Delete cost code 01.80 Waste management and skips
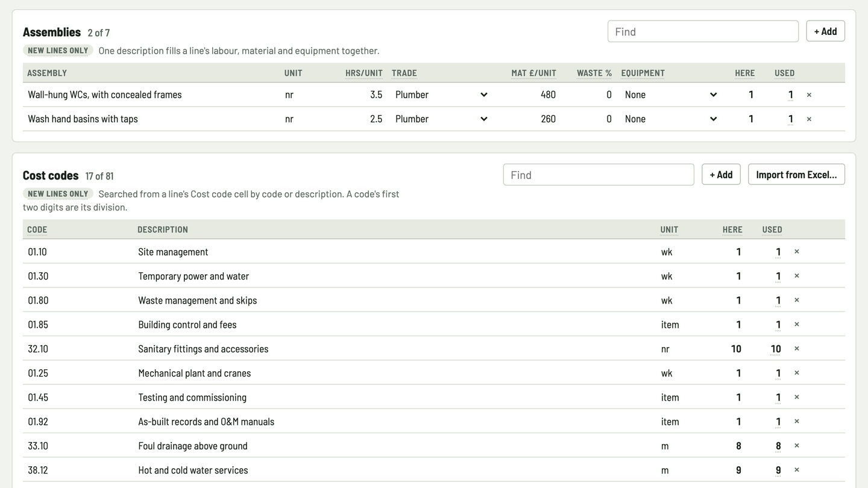 pyautogui.click(x=796, y=300)
